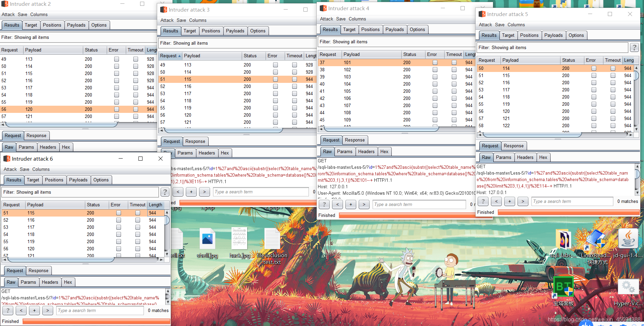Switch to Payloads tab in attack 5

coord(553,35)
